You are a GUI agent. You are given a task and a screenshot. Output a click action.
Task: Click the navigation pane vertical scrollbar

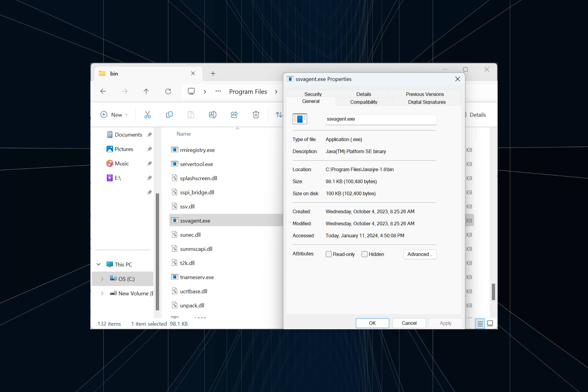point(157,251)
